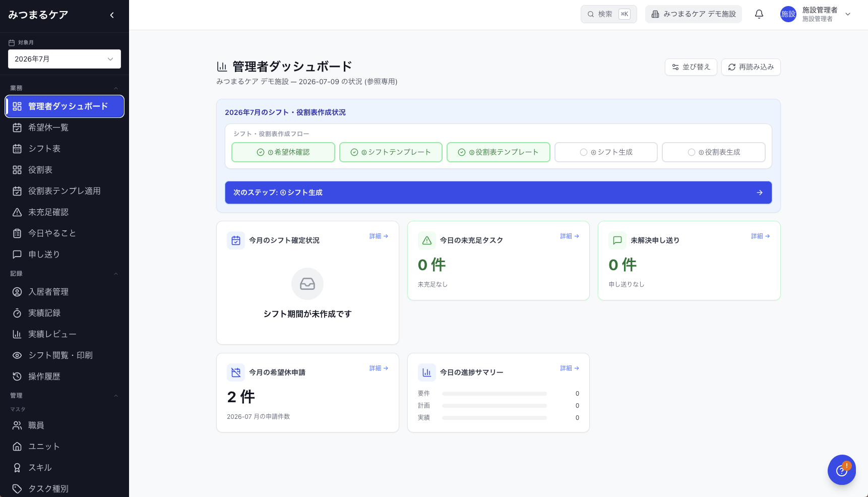Click the 申し送り speech bubble icon in sidebar

pos(17,255)
